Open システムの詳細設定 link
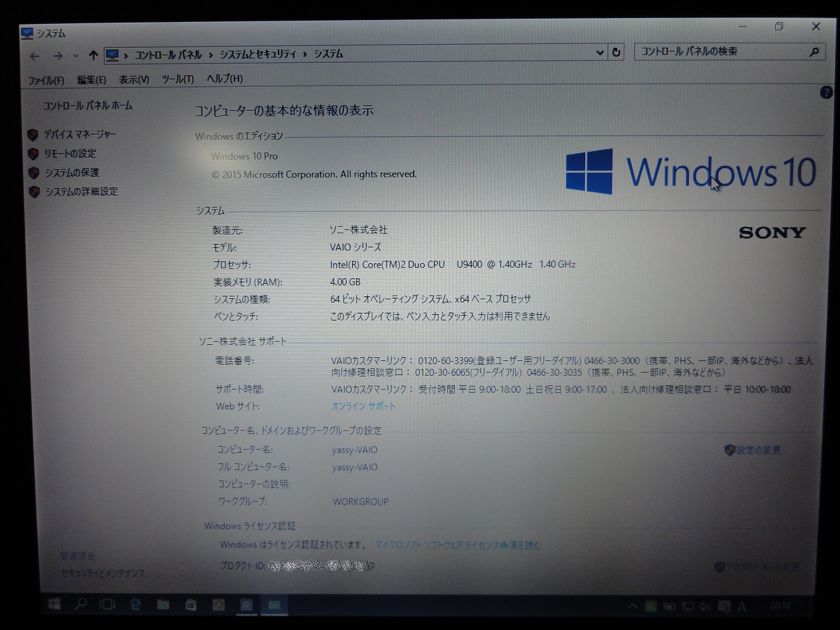840x630 pixels. (x=82, y=192)
